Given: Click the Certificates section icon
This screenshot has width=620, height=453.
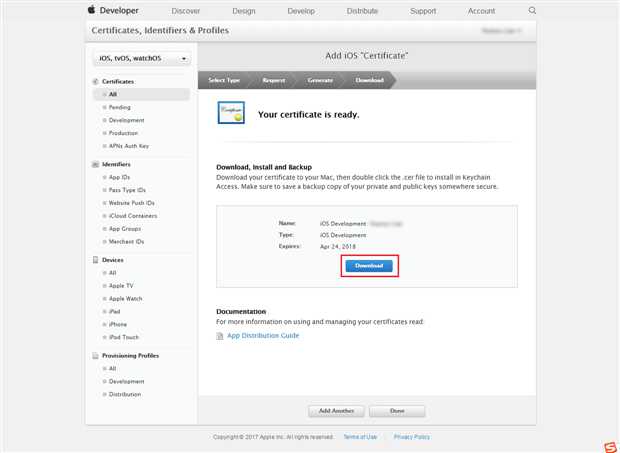Looking at the screenshot, I should 95,81.
